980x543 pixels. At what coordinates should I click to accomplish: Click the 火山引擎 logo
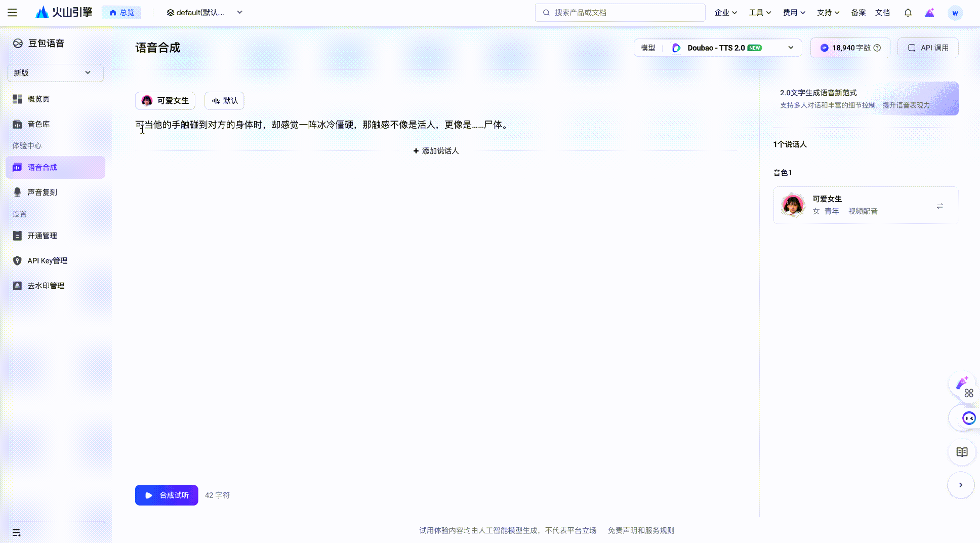pos(64,12)
